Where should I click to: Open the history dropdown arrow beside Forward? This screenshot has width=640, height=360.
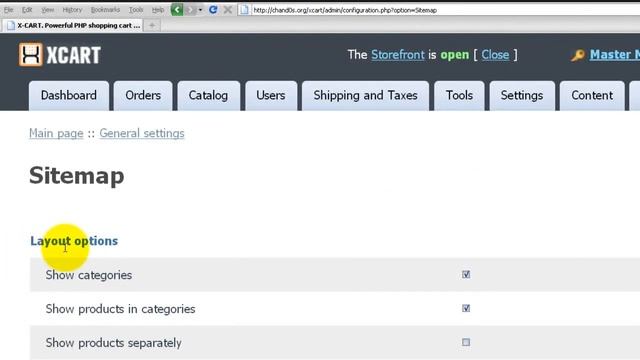[200, 10]
